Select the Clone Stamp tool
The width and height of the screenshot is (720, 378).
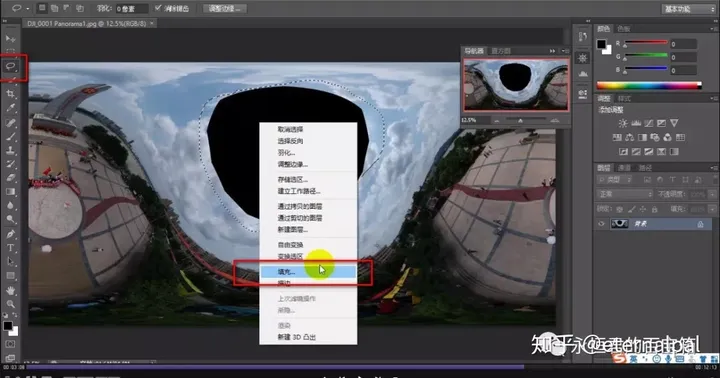10,150
